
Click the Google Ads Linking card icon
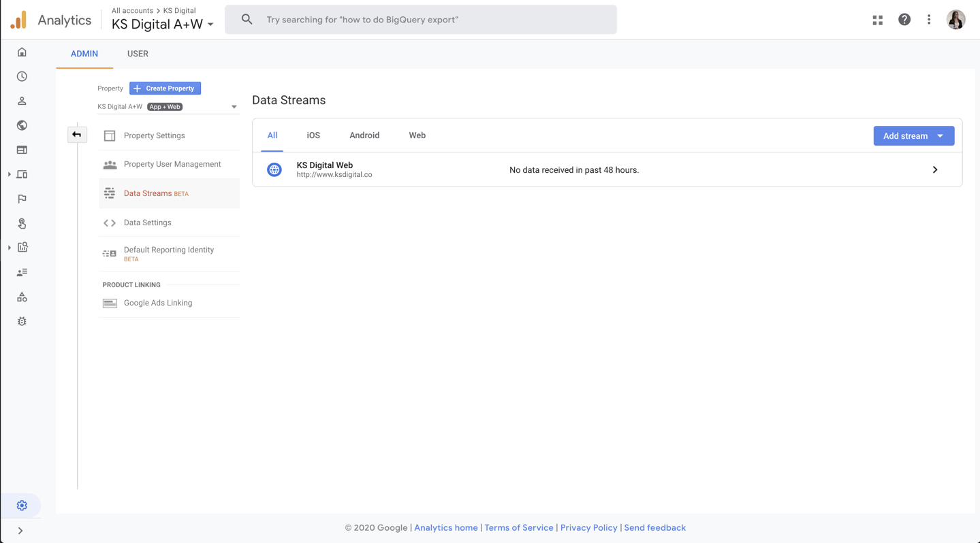pos(110,303)
